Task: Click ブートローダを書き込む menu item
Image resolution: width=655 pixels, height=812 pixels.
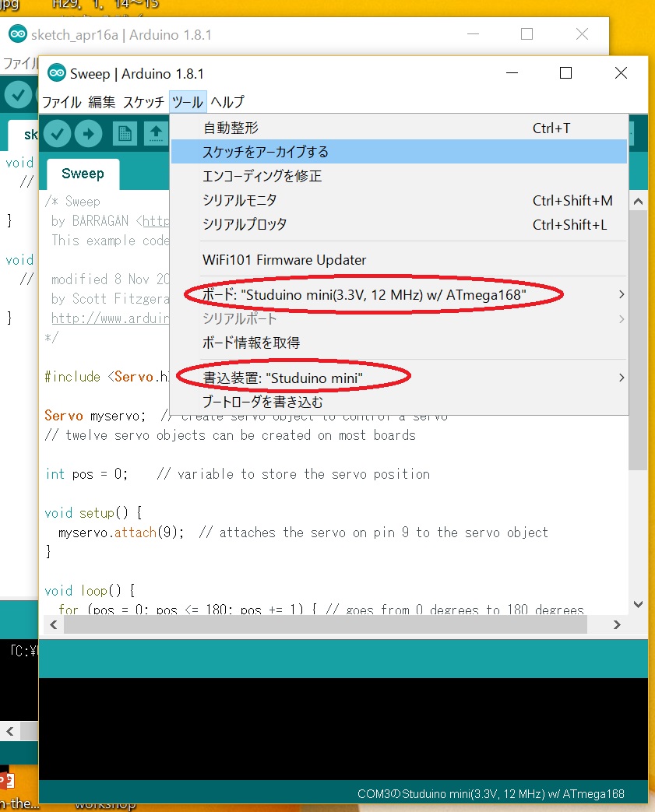Action: pyautogui.click(x=262, y=402)
